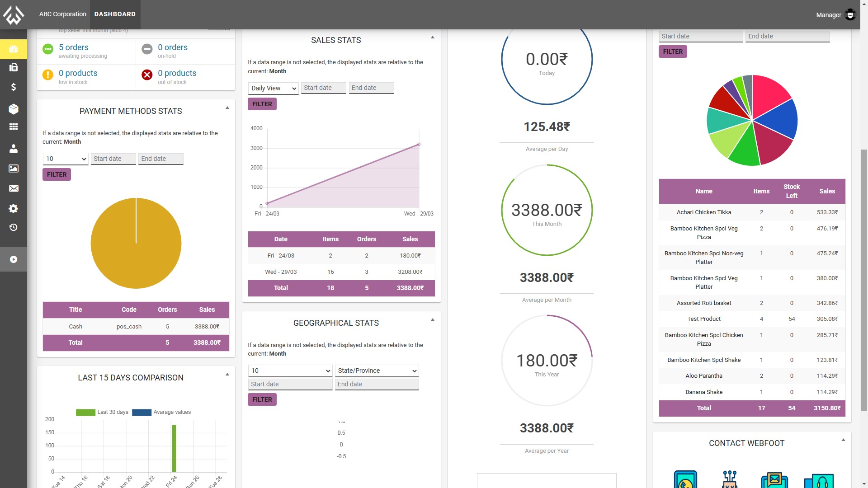Screen dimensions: 868x488
Task: Open the dollar sign sales icon
Action: 14,87
